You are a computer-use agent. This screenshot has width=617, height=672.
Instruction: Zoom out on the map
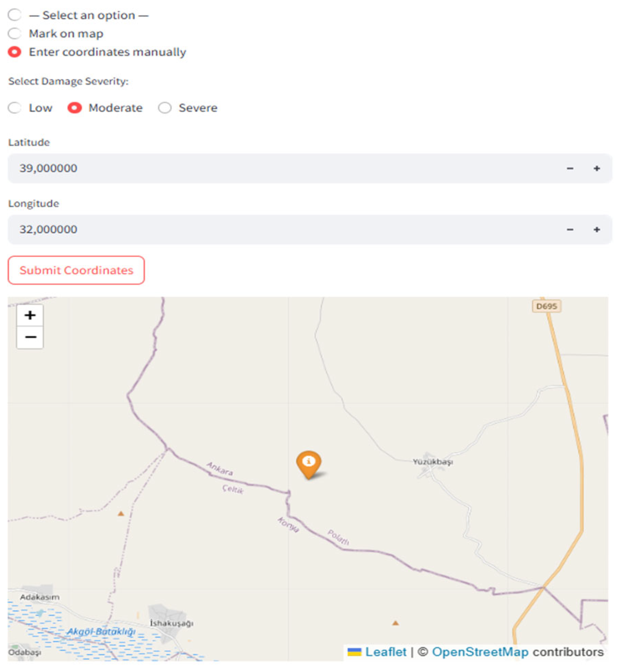(x=30, y=337)
